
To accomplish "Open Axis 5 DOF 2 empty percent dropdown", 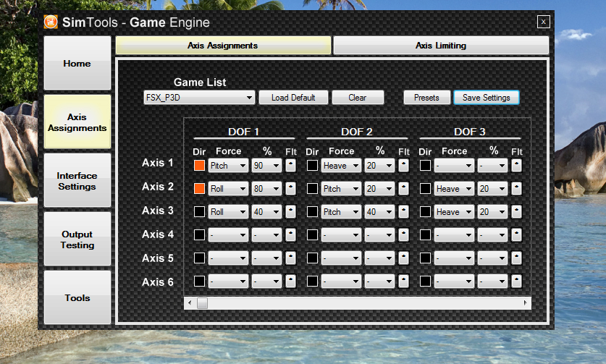I will (379, 258).
